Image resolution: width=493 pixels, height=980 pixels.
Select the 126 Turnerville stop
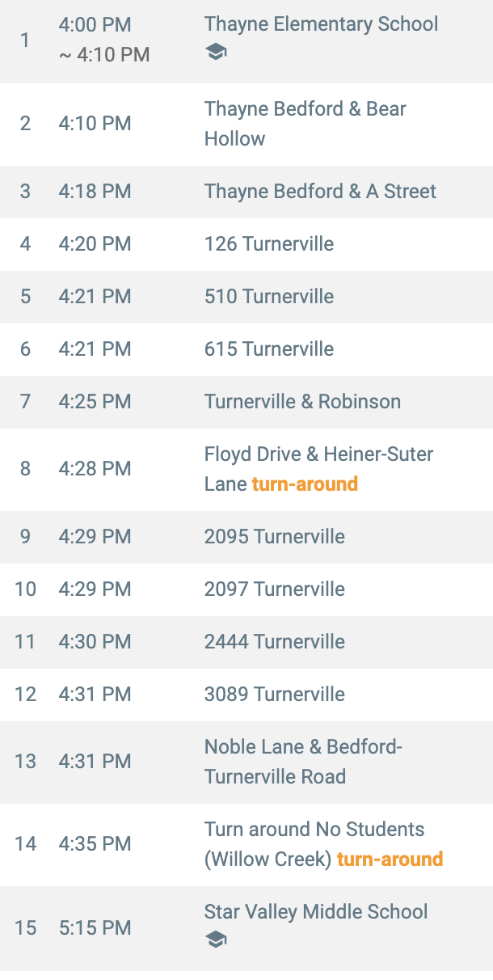tap(268, 244)
